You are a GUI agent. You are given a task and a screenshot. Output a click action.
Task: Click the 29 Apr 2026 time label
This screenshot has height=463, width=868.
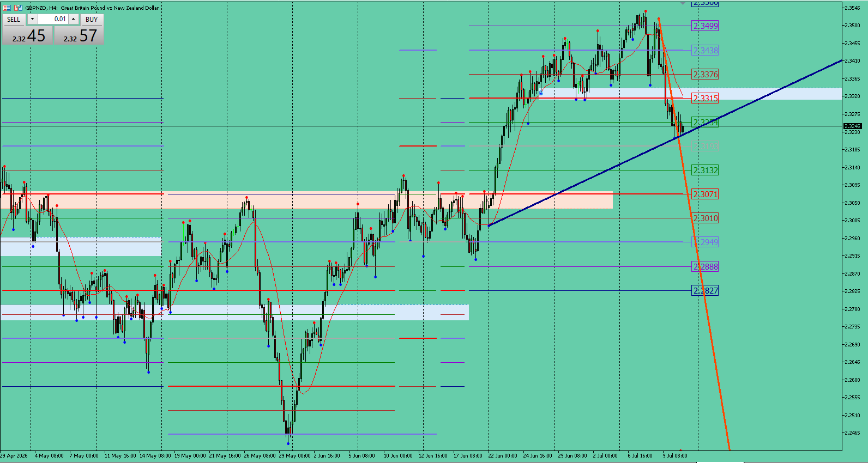(14, 455)
